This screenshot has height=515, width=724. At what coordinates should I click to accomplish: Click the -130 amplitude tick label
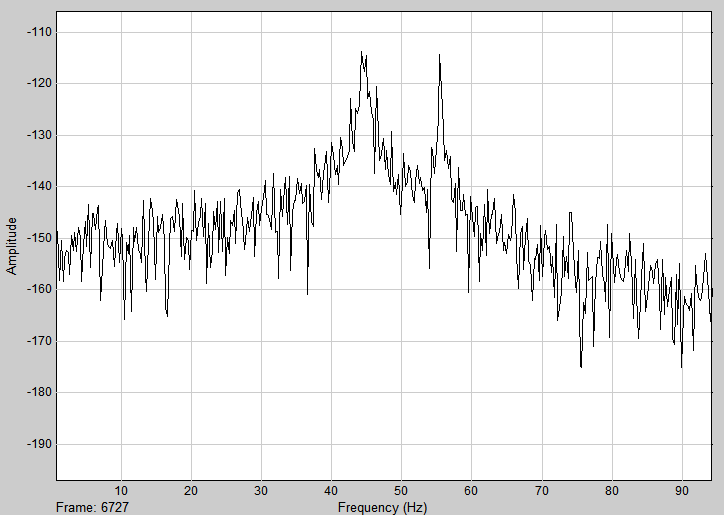[39, 135]
